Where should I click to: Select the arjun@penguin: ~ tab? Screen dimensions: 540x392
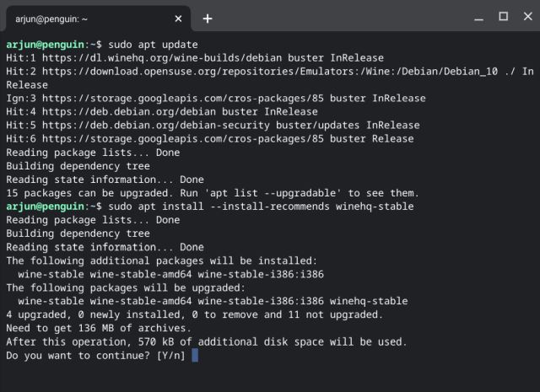click(x=84, y=18)
